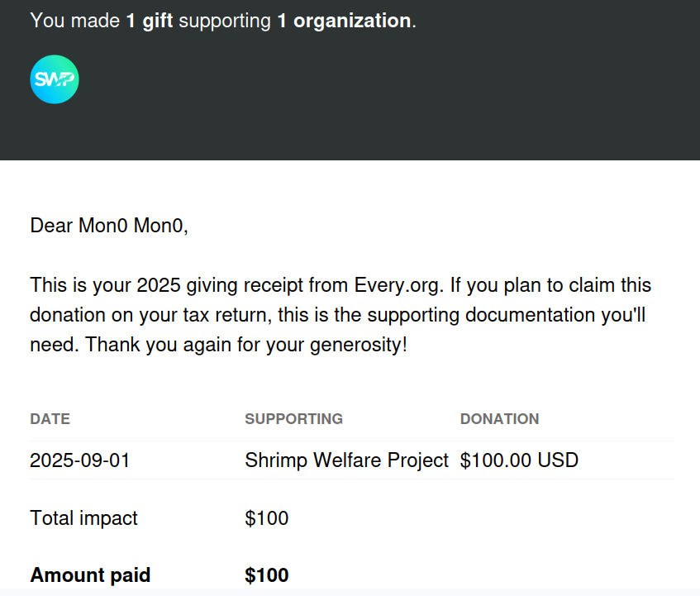Screen dimensions: 700x596
Task: Click the bold "1 gift" text
Action: click(150, 21)
